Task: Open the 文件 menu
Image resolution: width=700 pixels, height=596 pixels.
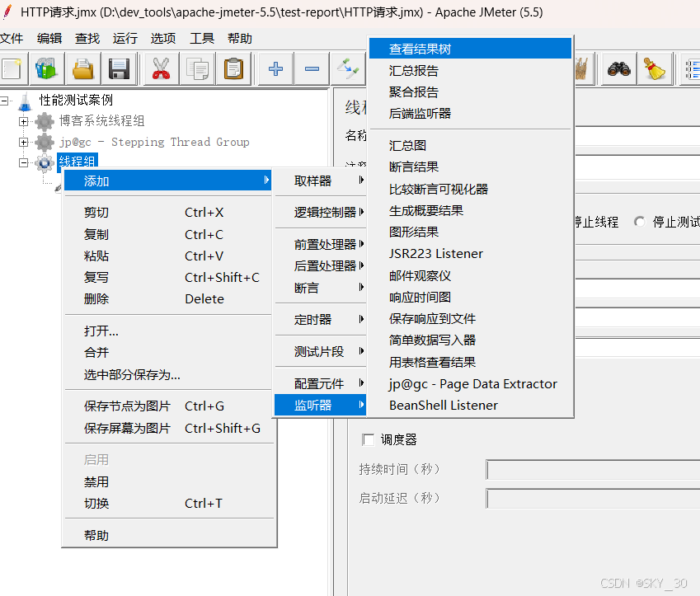Action: tap(12, 39)
